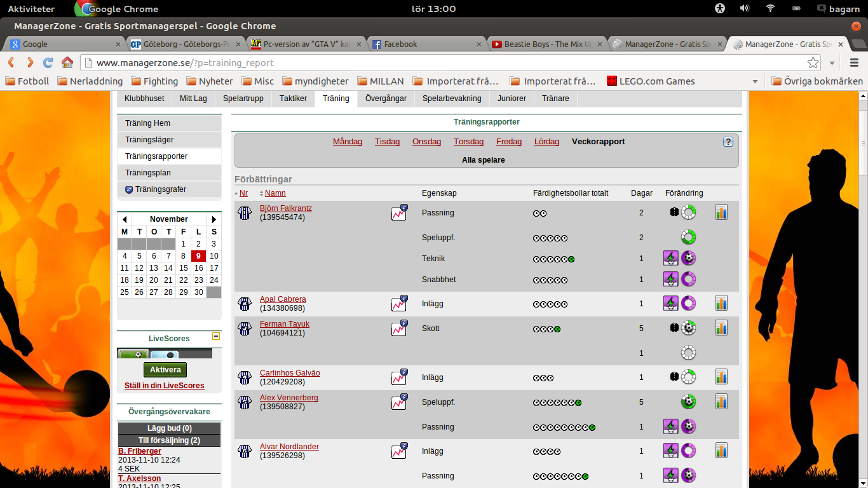Viewport: 868px width, 488px height.
Task: Open the volume indicator in system tray
Action: 745,9
